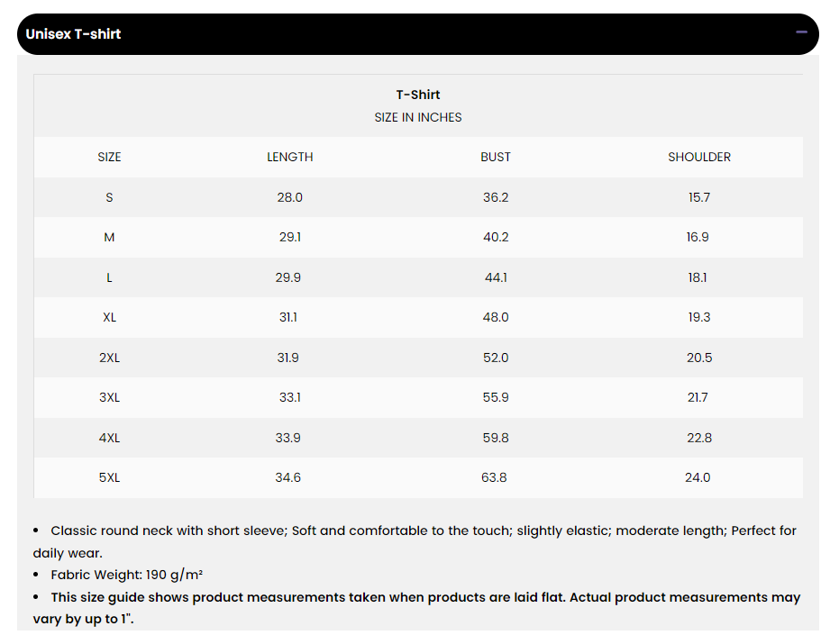Collapse the Unisex T-shirt section with minus icon

point(801,33)
